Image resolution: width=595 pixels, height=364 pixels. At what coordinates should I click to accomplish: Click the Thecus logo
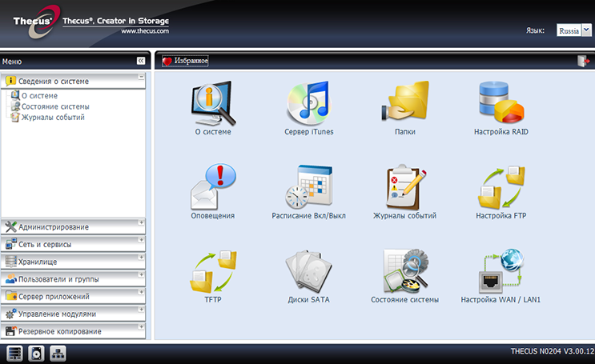pos(37,22)
